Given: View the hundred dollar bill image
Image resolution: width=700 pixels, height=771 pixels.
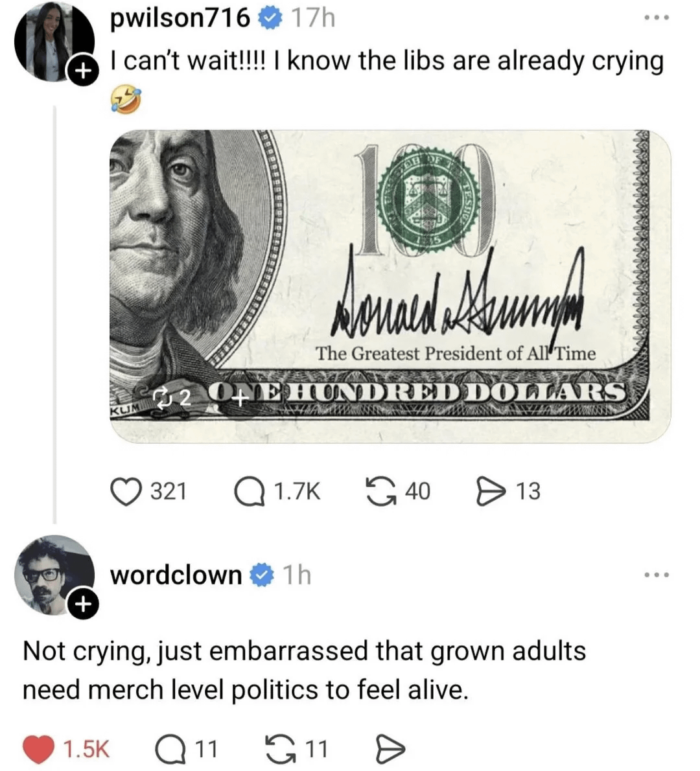Looking at the screenshot, I should (391, 286).
